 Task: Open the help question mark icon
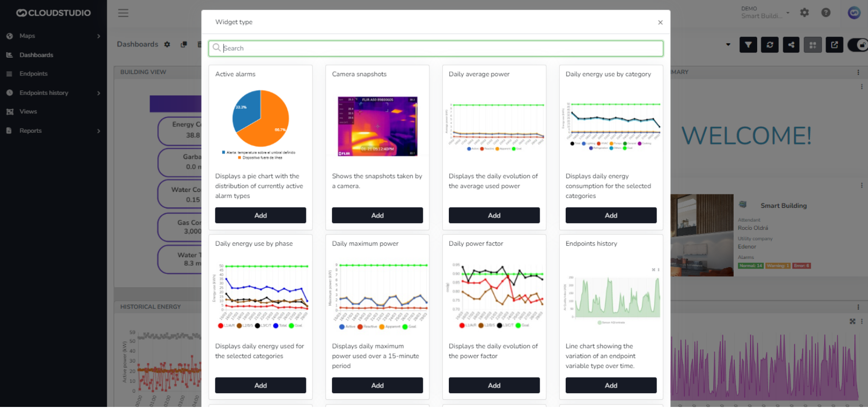point(826,13)
